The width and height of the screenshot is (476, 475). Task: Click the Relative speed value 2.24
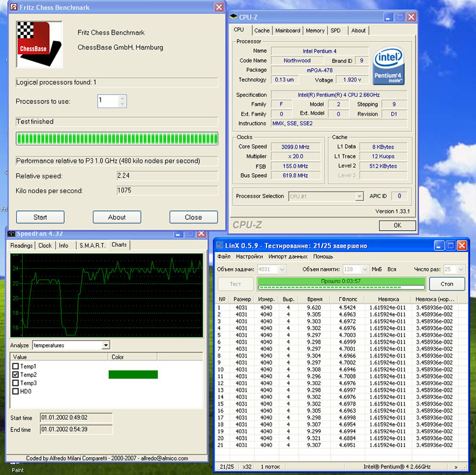click(167, 175)
